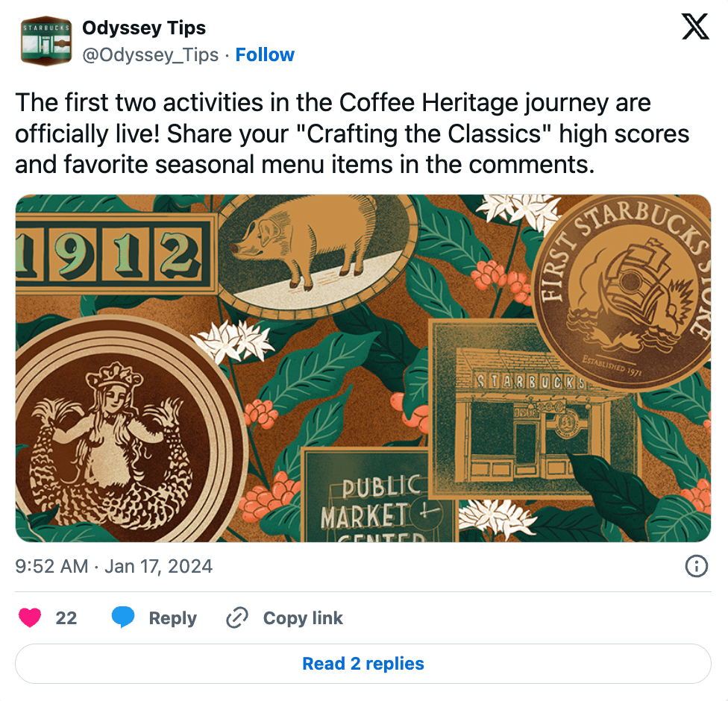728x701 pixels.
Task: Open the tweet info circle icon
Action: pos(697,566)
